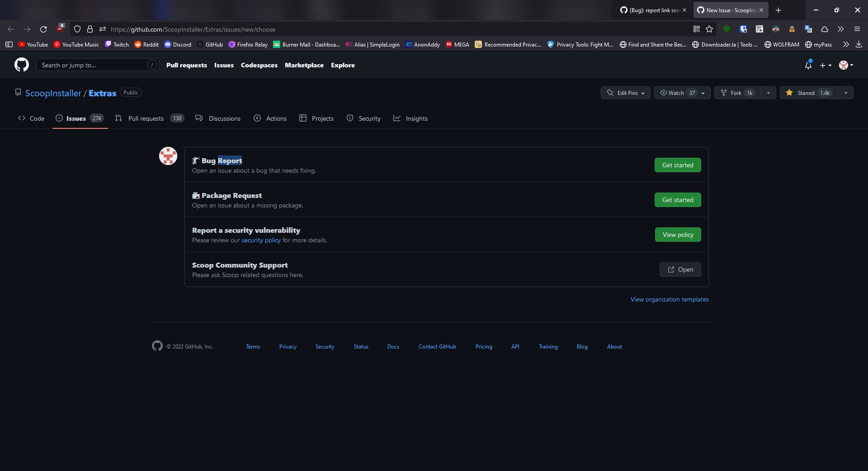Get started with a Bug Report
This screenshot has height=471, width=868.
677,165
